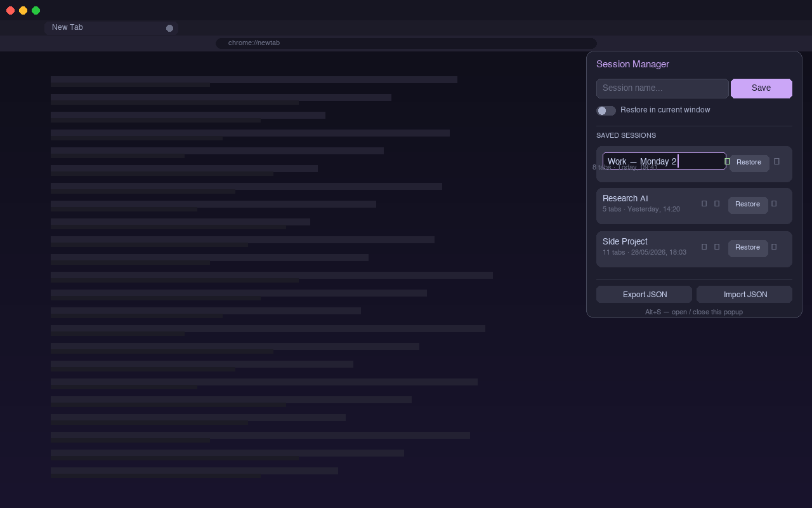Restore the Side Project session
Screen dimensions: 812x508
coord(748,248)
